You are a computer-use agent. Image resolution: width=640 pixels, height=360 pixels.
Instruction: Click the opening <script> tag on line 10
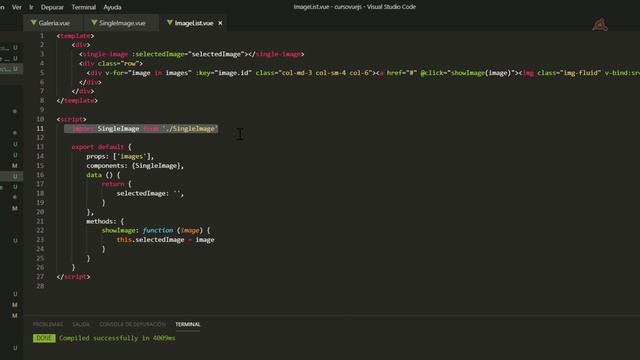point(72,119)
